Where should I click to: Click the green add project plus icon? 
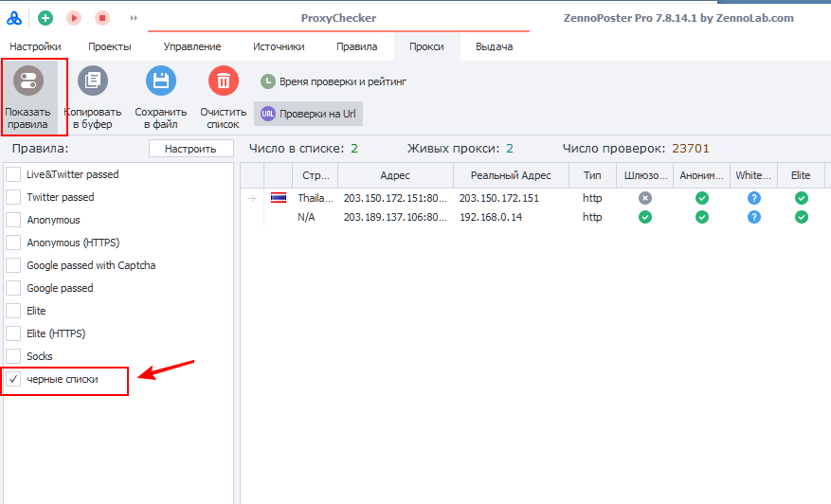click(x=45, y=18)
